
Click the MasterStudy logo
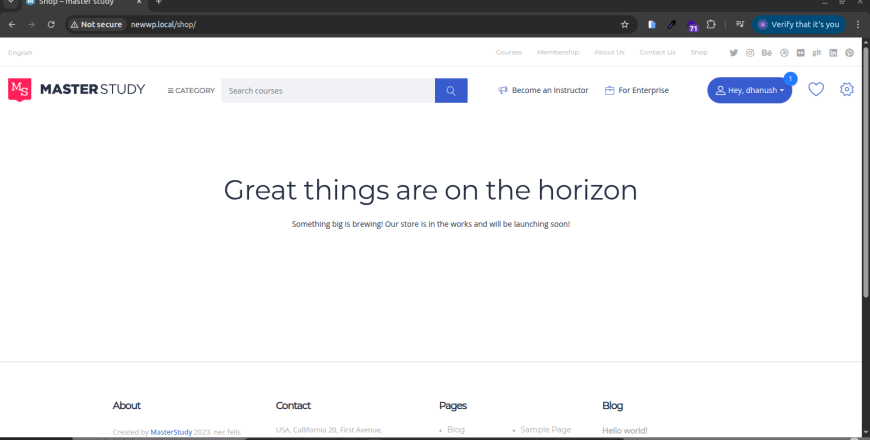[x=77, y=89]
